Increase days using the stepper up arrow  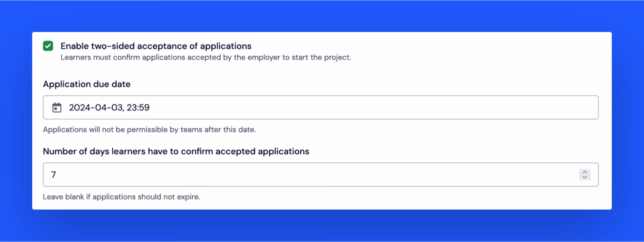585,172
